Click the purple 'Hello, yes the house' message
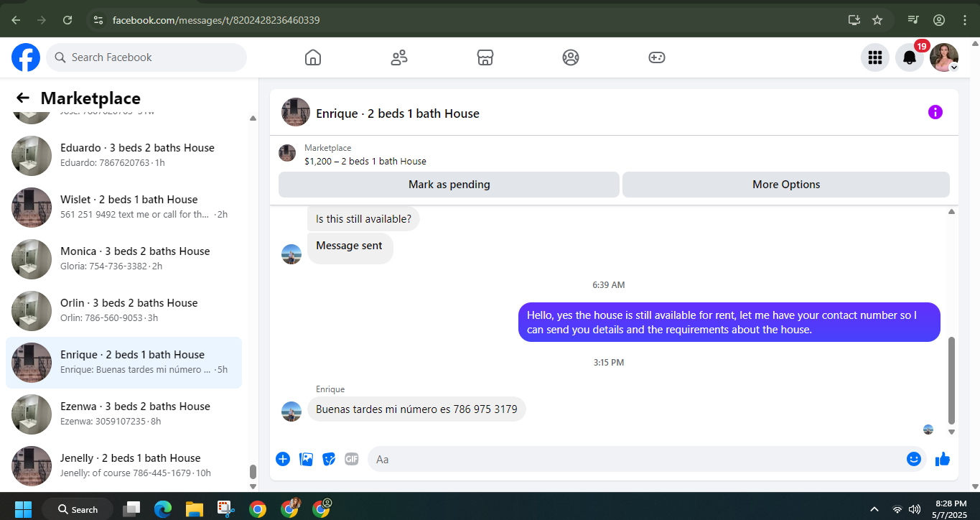The image size is (980, 520). click(729, 322)
